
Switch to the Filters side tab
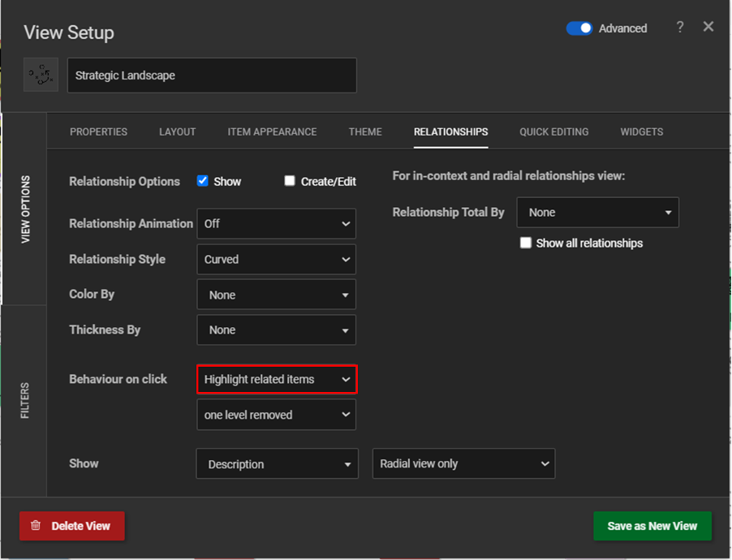(24, 401)
